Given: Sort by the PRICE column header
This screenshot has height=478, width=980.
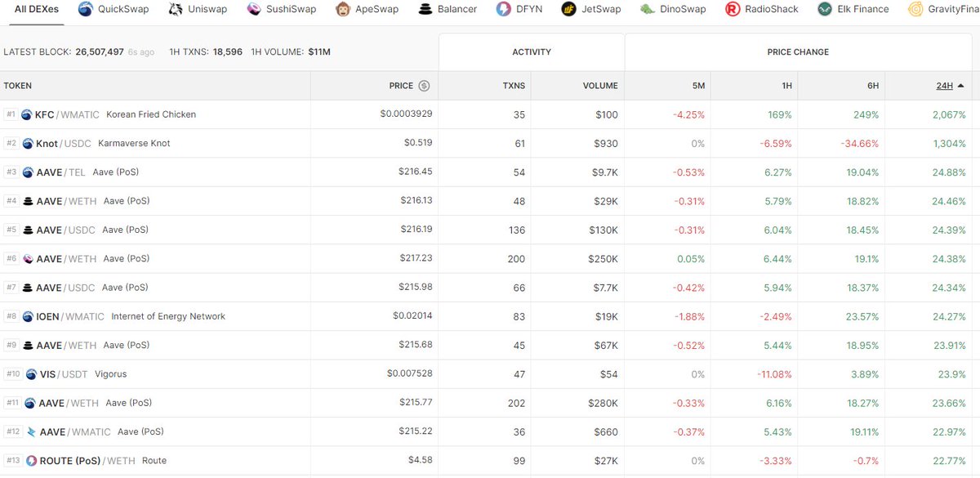Looking at the screenshot, I should tap(401, 86).
